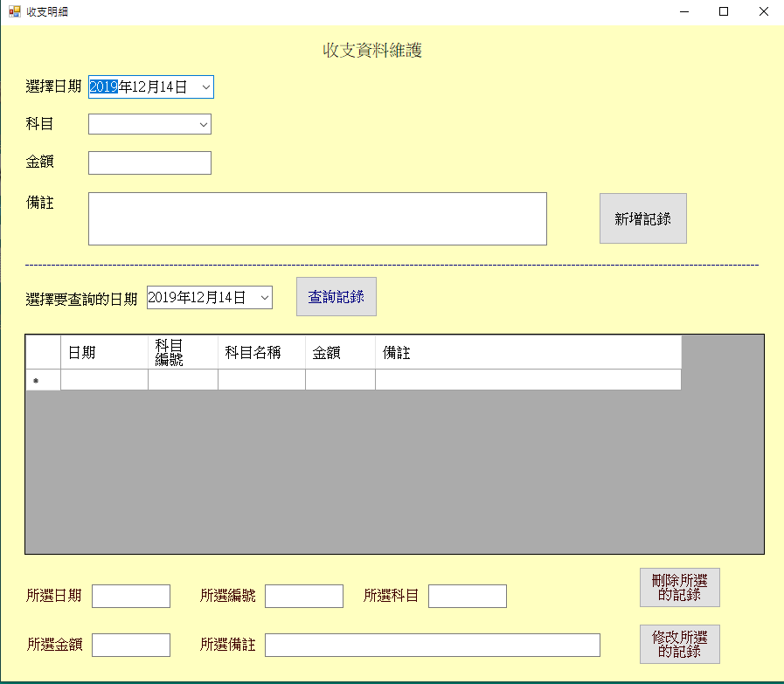Viewport: 784px width, 684px height.
Task: Click the 所選科目 text field
Action: [x=468, y=596]
